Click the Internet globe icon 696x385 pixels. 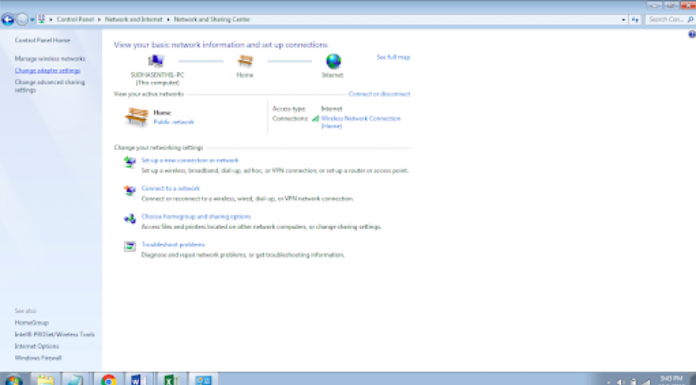(333, 61)
